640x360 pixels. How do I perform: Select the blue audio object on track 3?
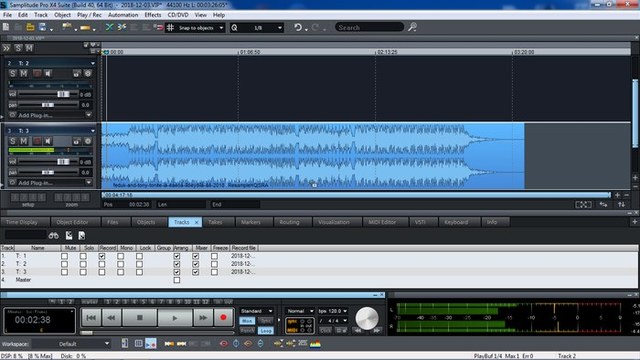coord(313,156)
